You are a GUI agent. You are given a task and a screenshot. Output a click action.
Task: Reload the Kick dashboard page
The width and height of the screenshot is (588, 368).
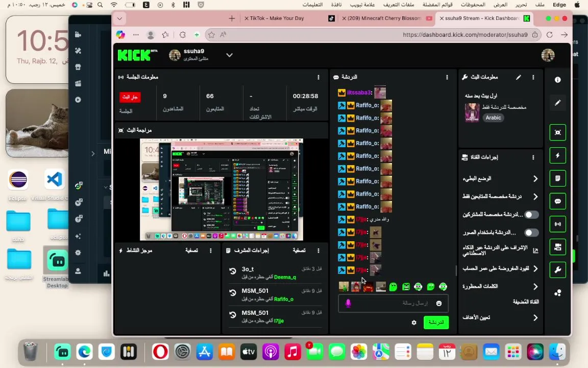click(549, 35)
